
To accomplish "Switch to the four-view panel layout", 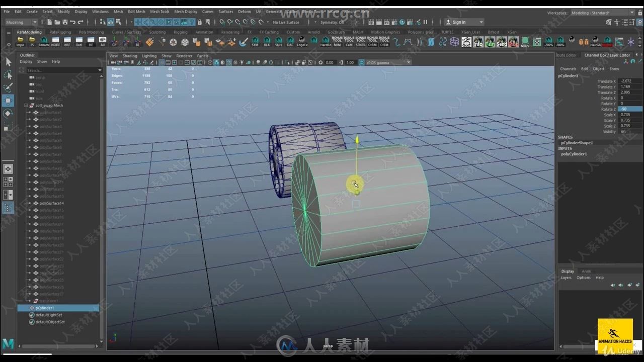I will point(8,182).
